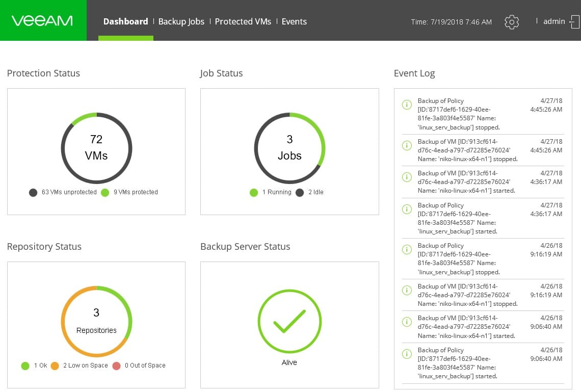Click the logout icon beside admin
The height and width of the screenshot is (392, 581).
[x=575, y=22]
